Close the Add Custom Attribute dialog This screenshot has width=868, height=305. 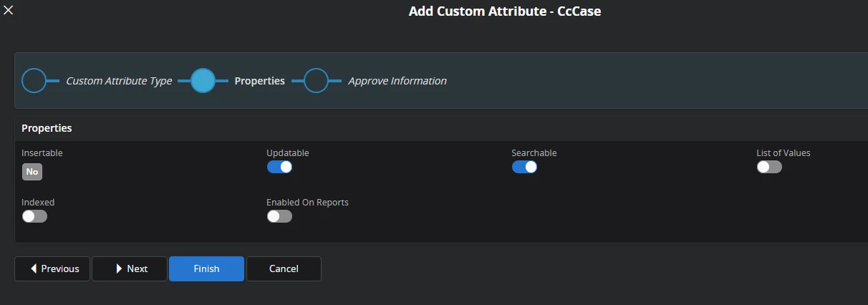pyautogui.click(x=9, y=10)
